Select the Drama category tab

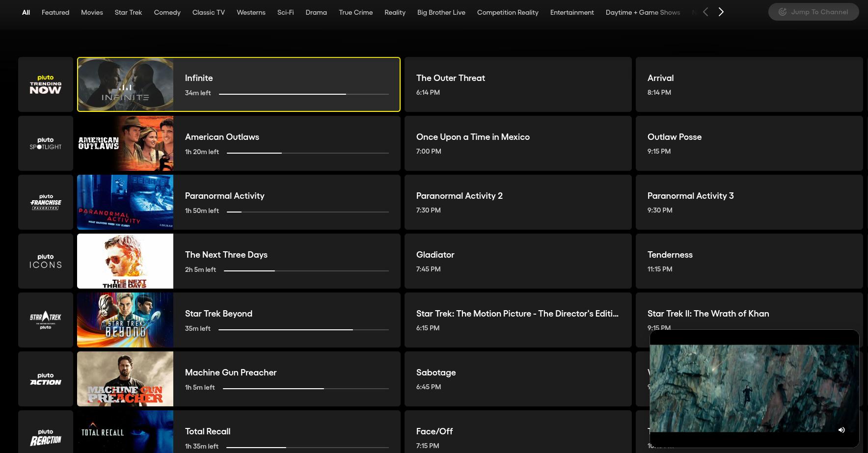point(316,12)
